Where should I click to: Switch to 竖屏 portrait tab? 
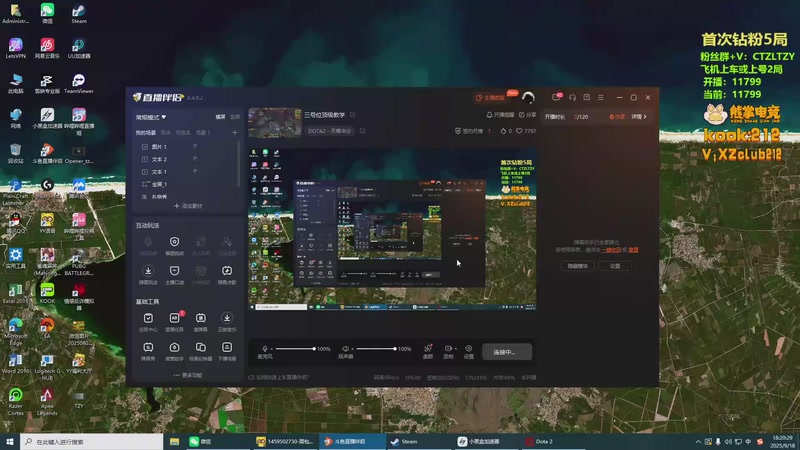(235, 117)
